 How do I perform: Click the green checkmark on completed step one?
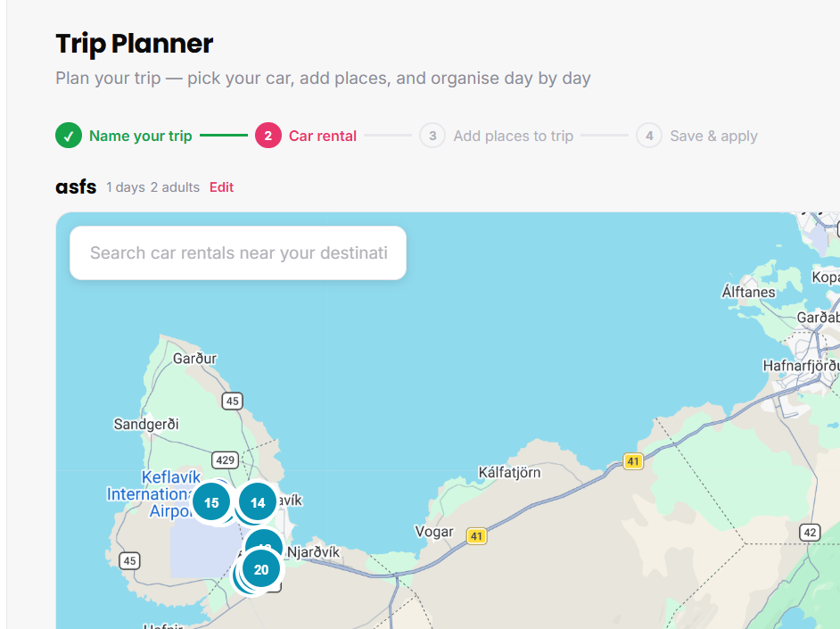pos(69,136)
